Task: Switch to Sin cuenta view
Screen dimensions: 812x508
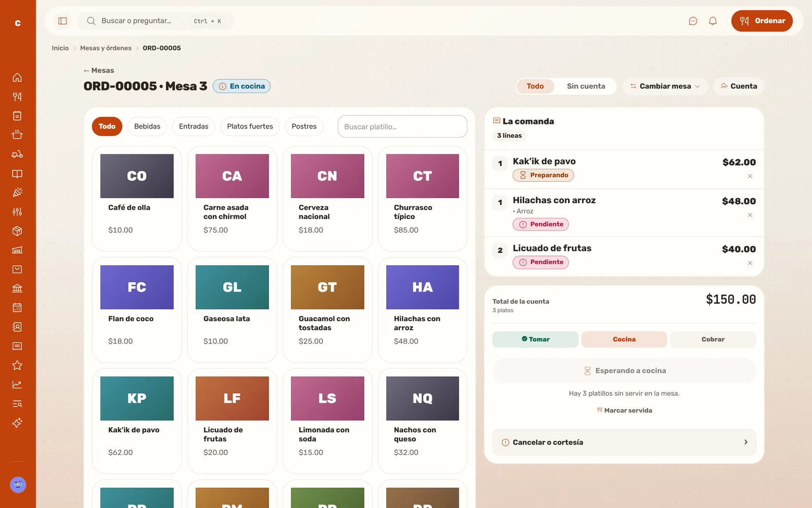Action: point(586,86)
